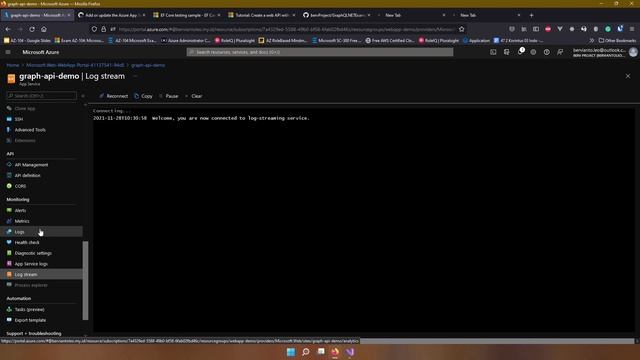The width and height of the screenshot is (640, 360).
Task: Open Azure portal settings gear
Action: [533, 52]
